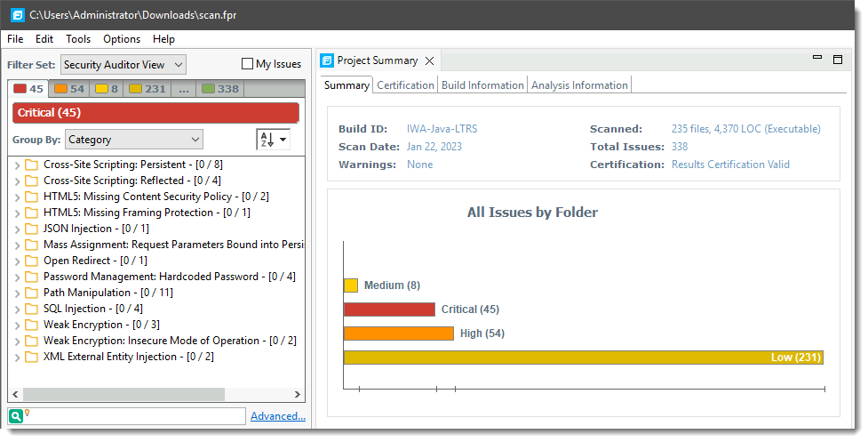Close the Project Summary tab
Screen dimensions: 868x442
(430, 61)
